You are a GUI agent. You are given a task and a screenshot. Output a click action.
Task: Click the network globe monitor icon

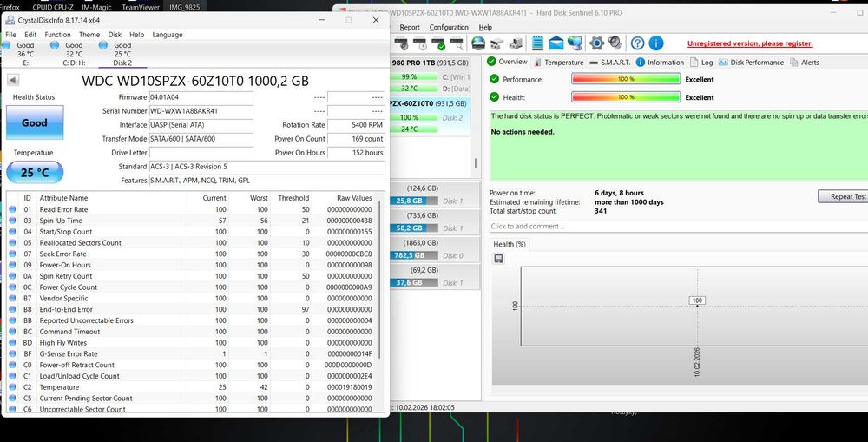pos(575,43)
